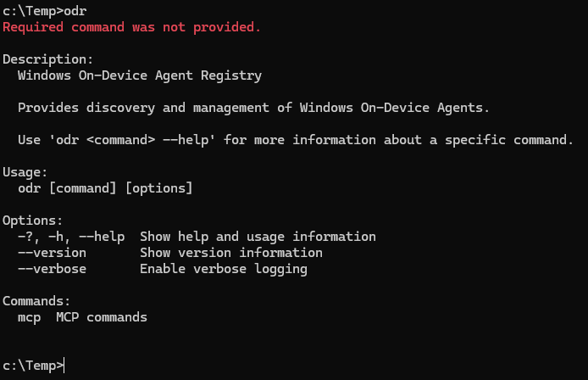Click the 'mcp' command name

(x=29, y=317)
